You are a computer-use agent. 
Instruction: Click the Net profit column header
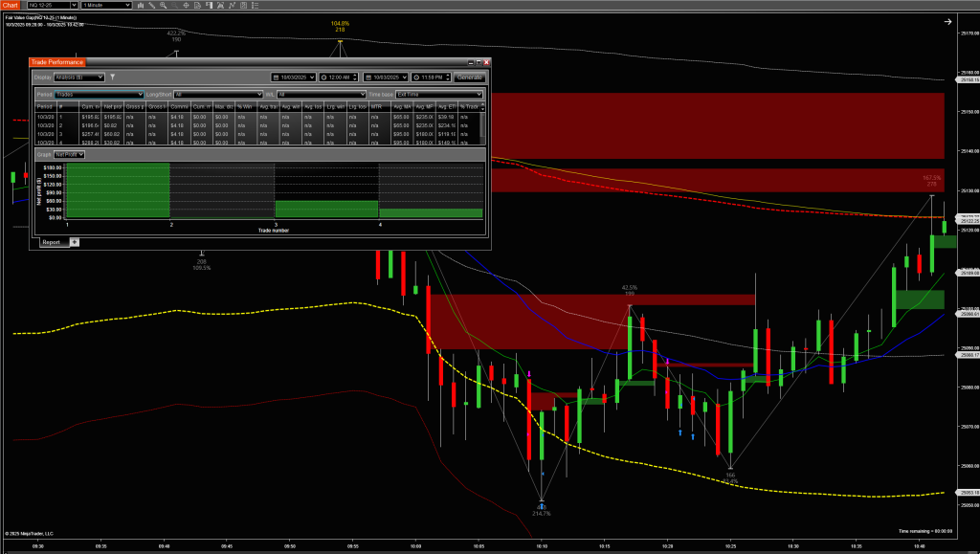click(x=114, y=106)
